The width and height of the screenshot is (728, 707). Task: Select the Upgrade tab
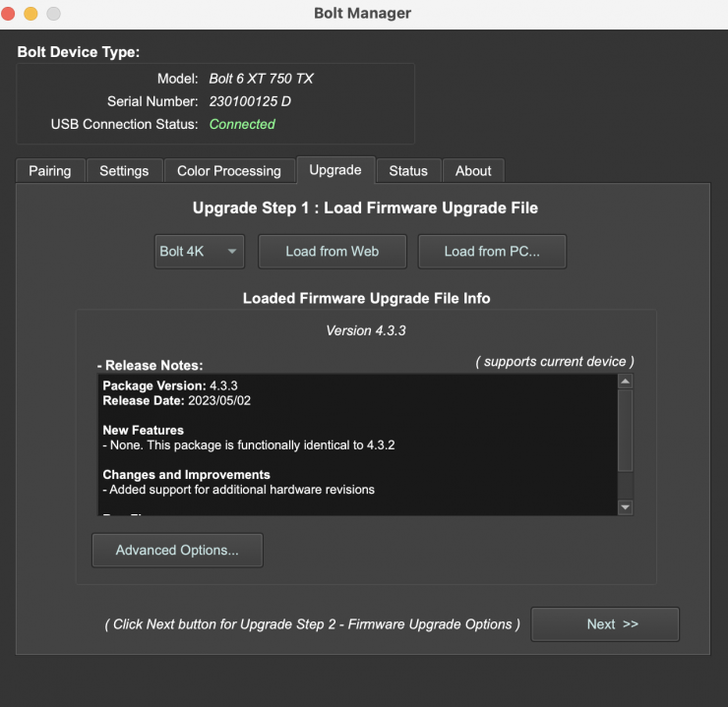coord(335,170)
